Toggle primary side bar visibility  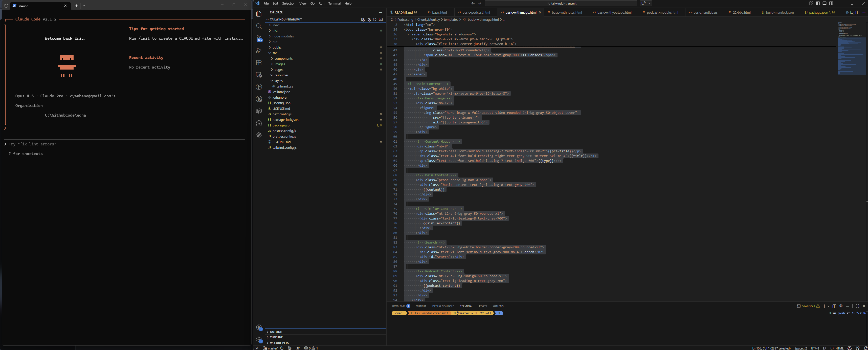coord(818,3)
